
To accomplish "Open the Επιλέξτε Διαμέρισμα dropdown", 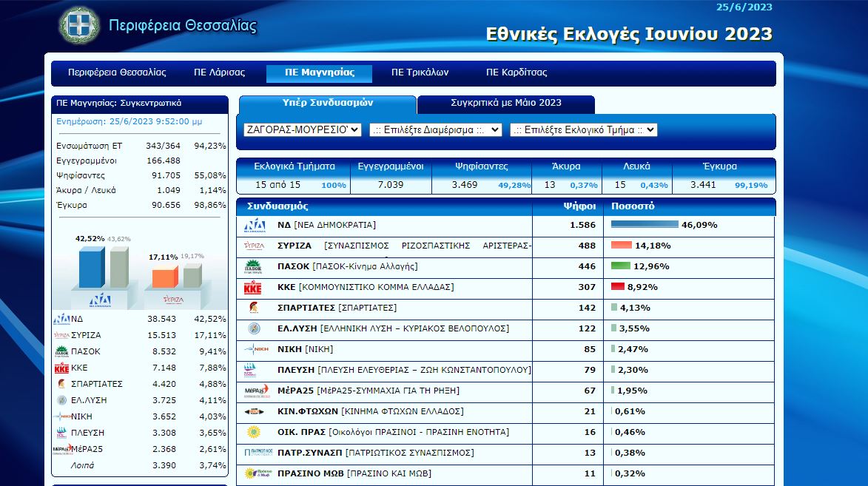I will pos(436,129).
